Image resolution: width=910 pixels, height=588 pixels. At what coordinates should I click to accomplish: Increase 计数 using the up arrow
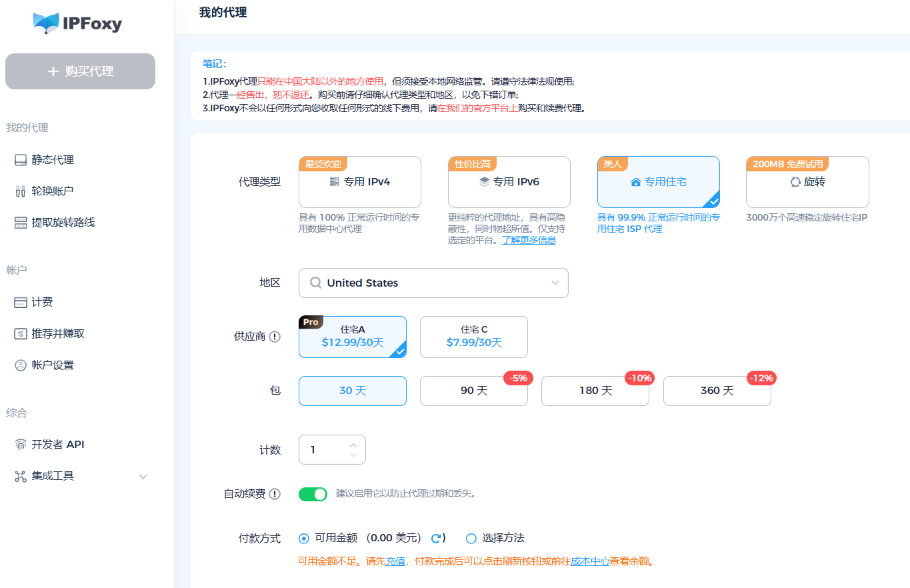[x=353, y=445]
